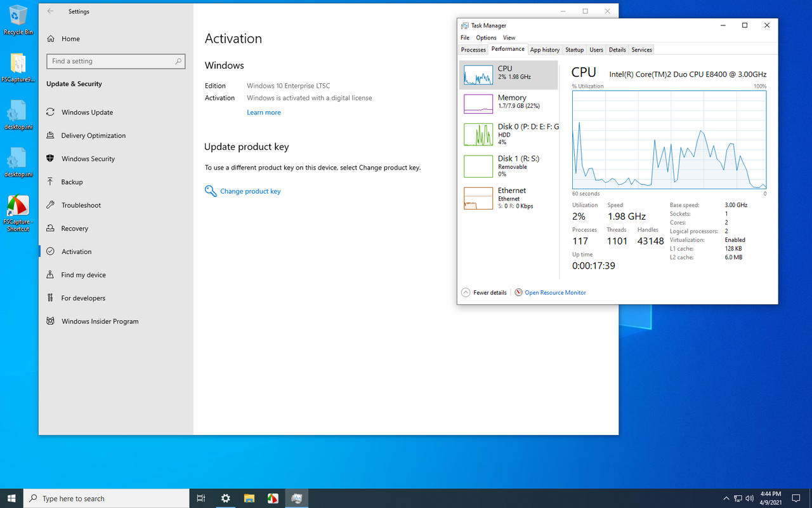Click the FSCapture taskbar icon
The height and width of the screenshot is (508, 812).
273,498
